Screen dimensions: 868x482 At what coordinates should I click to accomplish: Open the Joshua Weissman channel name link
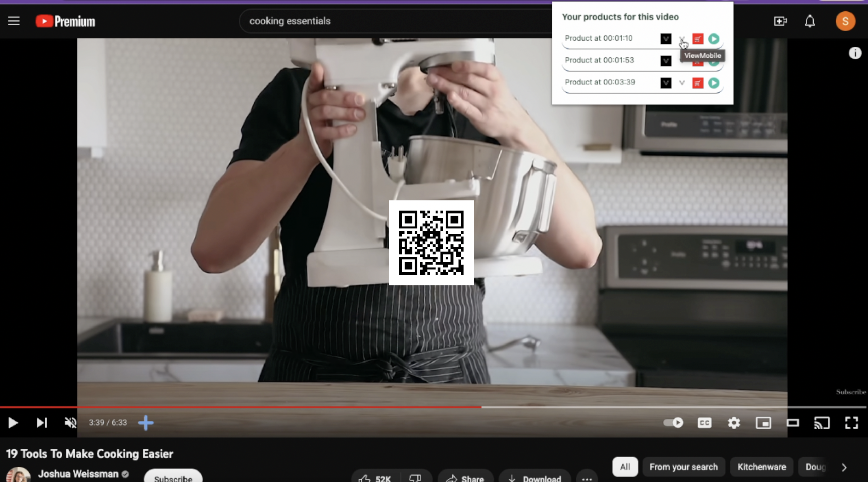point(78,474)
